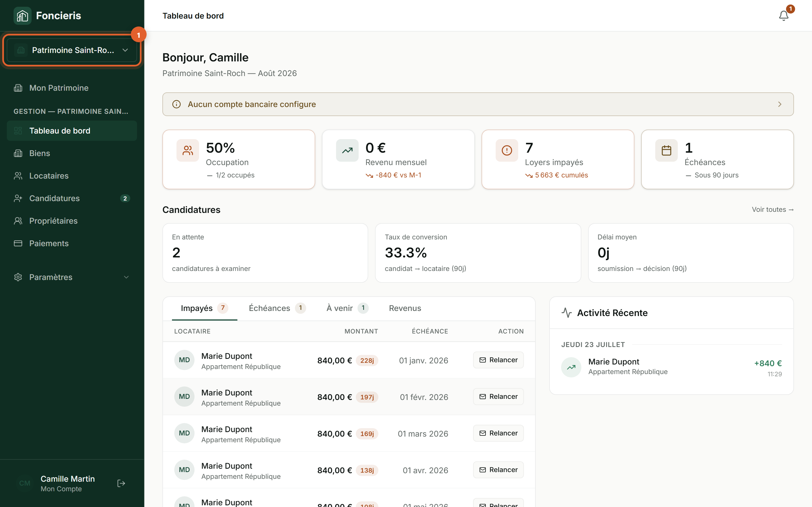Open the notifications bell
Screen dimensions: 812x507
click(784, 16)
